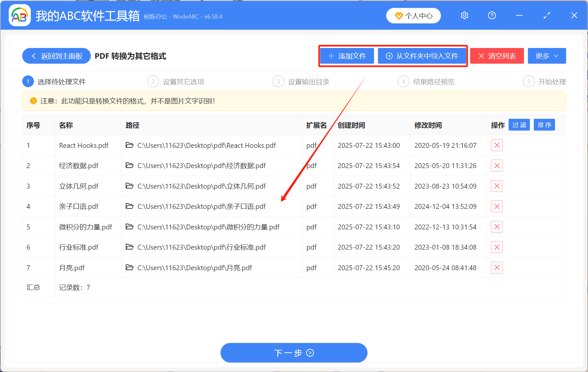Viewport: 588px width, 372px height.
Task: Open folder icon for 经济数据.pdf path
Action: pyautogui.click(x=130, y=165)
